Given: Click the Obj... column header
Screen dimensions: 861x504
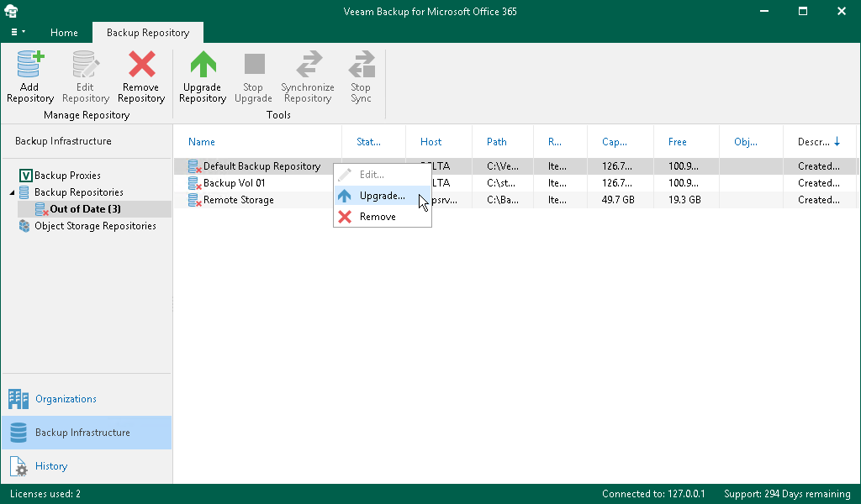Looking at the screenshot, I should point(745,141).
